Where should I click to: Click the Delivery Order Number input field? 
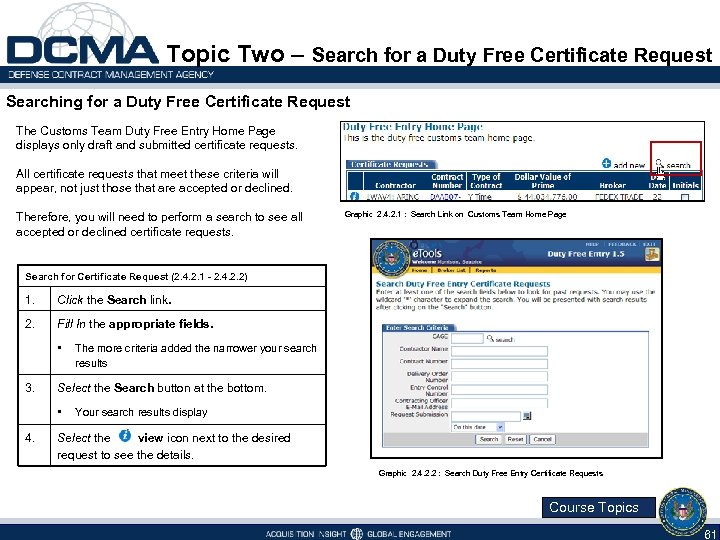499,377
